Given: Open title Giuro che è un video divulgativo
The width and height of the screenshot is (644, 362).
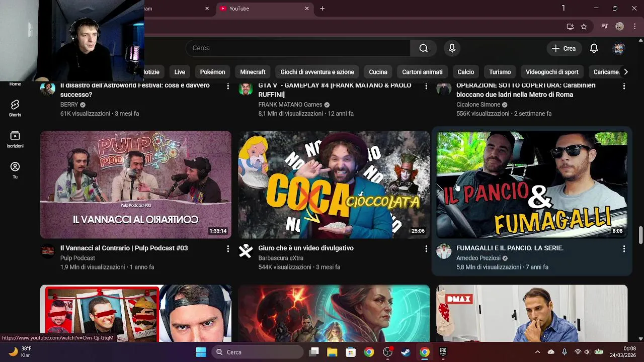Looking at the screenshot, I should tap(306, 248).
